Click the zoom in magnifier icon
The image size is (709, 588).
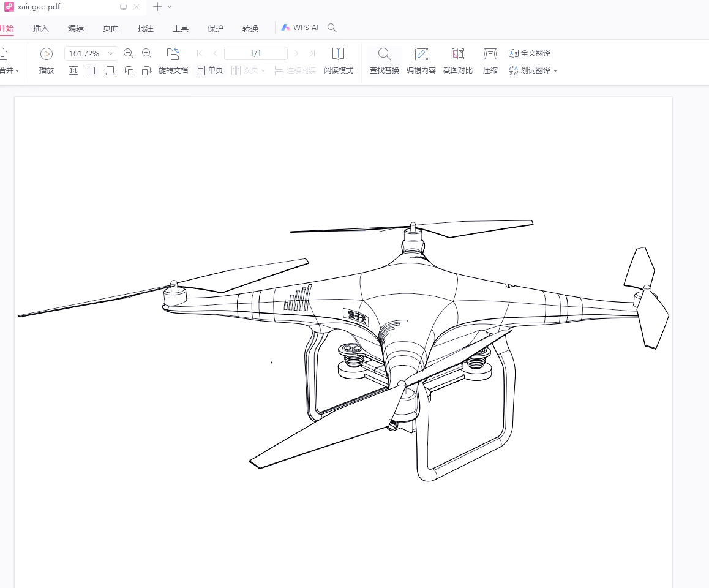pyautogui.click(x=147, y=53)
